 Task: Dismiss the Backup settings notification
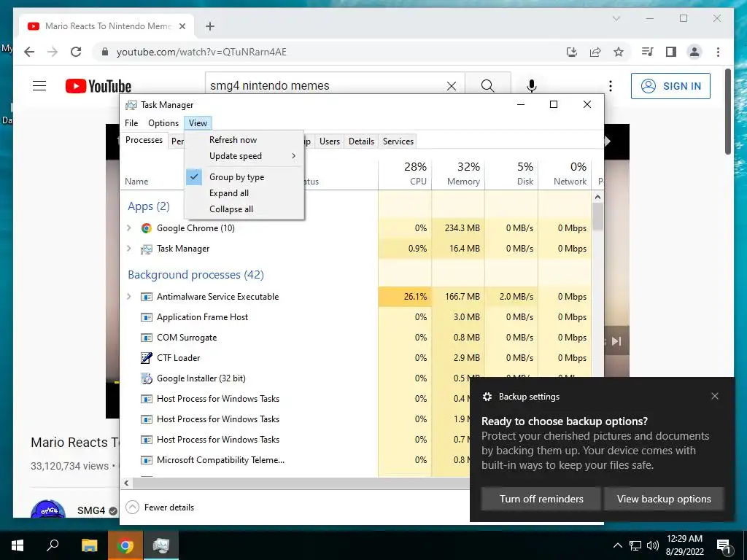point(715,396)
